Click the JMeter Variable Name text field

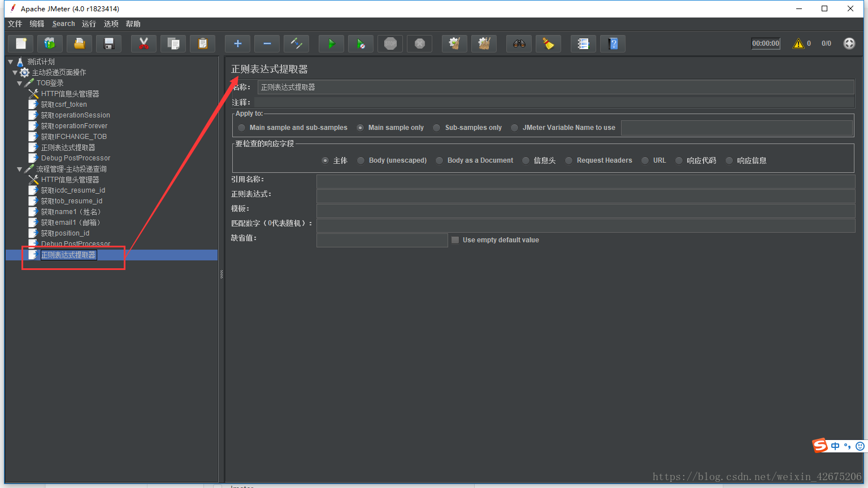point(736,128)
